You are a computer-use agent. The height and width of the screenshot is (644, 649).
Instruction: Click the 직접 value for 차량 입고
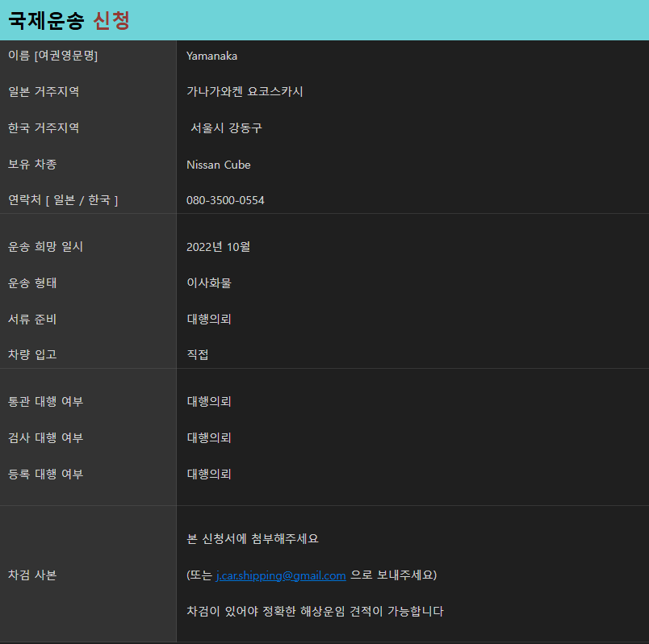tap(198, 355)
